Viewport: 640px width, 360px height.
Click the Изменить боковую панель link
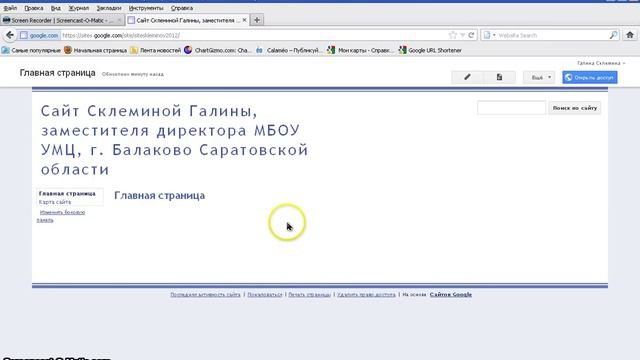(61, 216)
